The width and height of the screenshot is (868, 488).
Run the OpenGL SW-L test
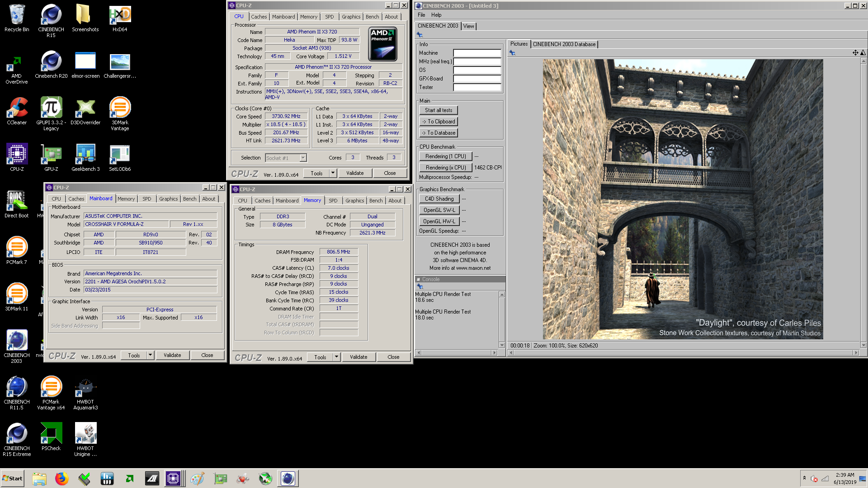[439, 210]
